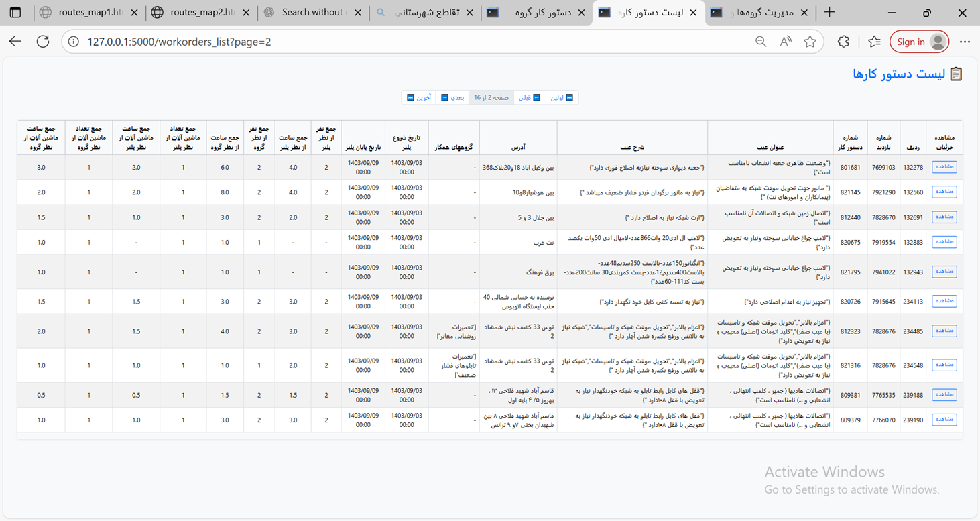Image resolution: width=980 pixels, height=521 pixels.
Task: Open the Settings and more menu
Action: [965, 41]
